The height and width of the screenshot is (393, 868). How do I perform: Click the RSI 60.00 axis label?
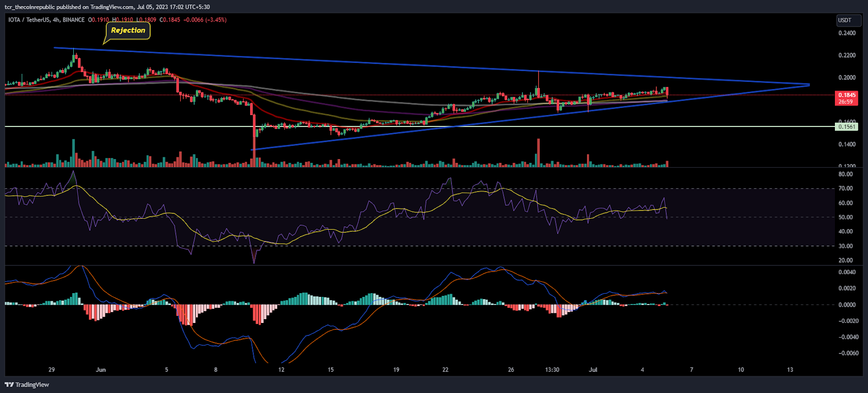pos(845,203)
